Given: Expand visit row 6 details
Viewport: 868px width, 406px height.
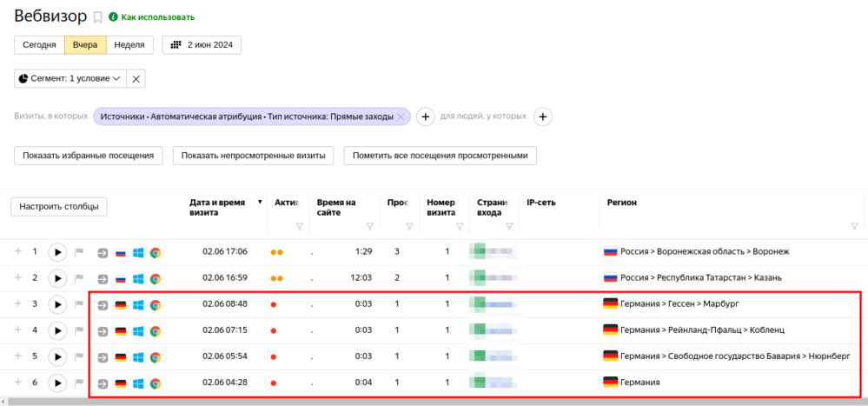Looking at the screenshot, I should click(18, 382).
